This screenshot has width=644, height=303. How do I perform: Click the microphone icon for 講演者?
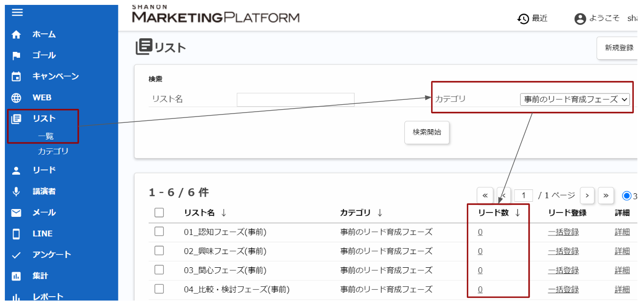(16, 191)
